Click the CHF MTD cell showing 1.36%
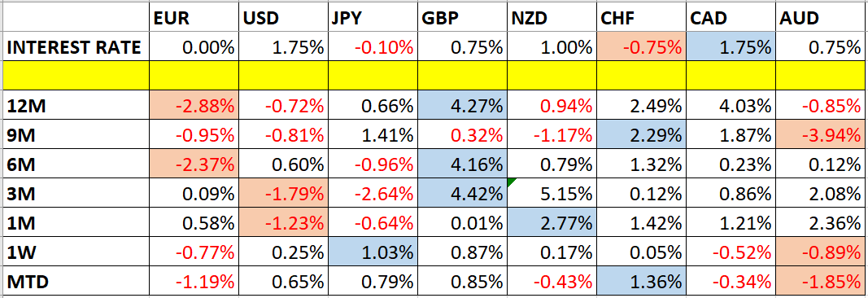 pyautogui.click(x=641, y=282)
